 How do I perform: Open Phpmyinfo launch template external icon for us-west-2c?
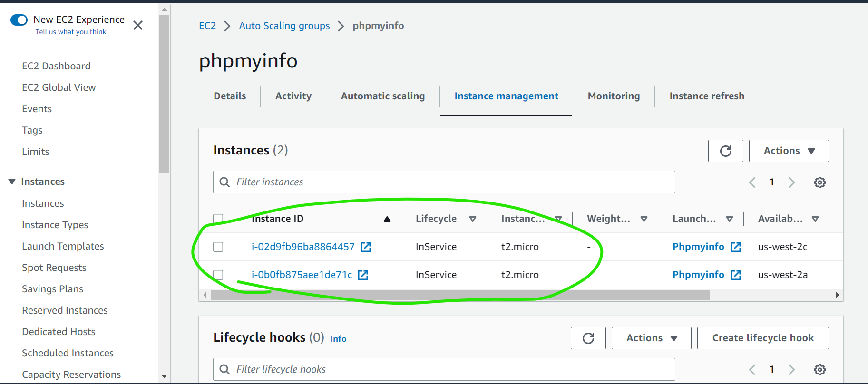(736, 247)
